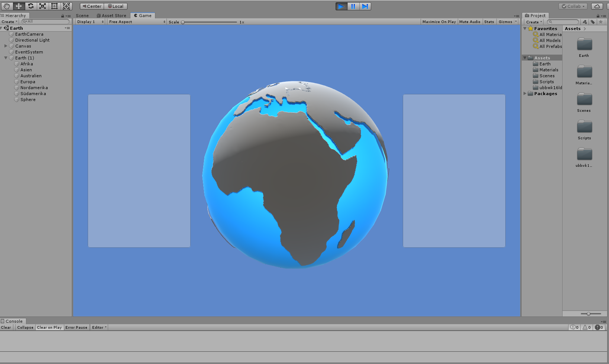Click Search by Type icon
Viewport: 609px width, 364px height.
(x=585, y=22)
